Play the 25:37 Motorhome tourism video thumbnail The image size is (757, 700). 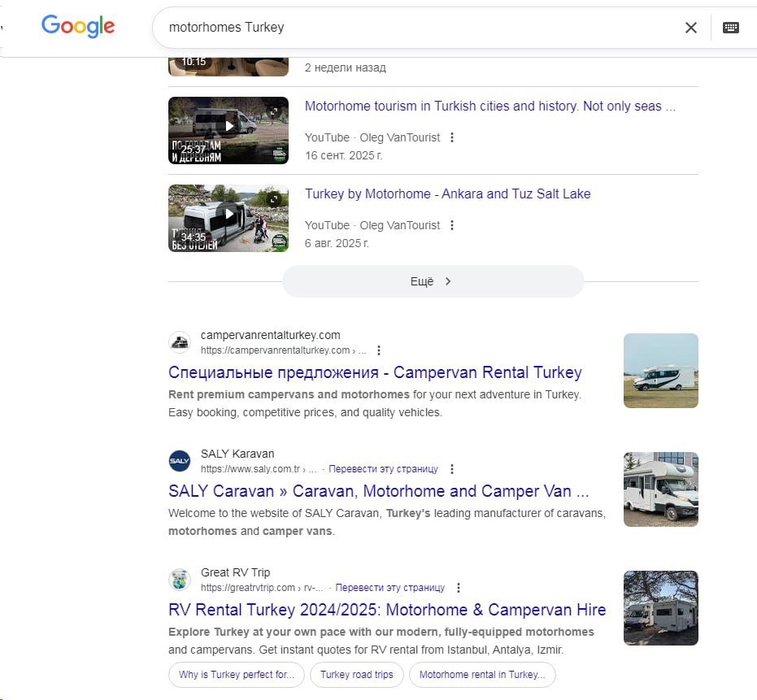(228, 130)
